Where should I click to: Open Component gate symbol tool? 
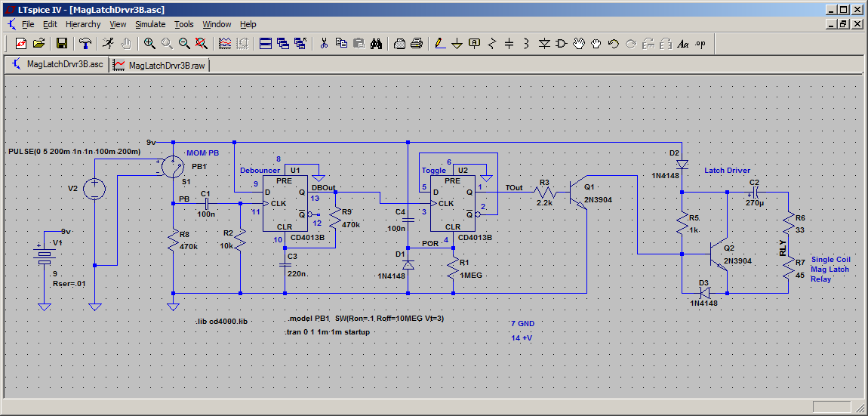coord(562,43)
